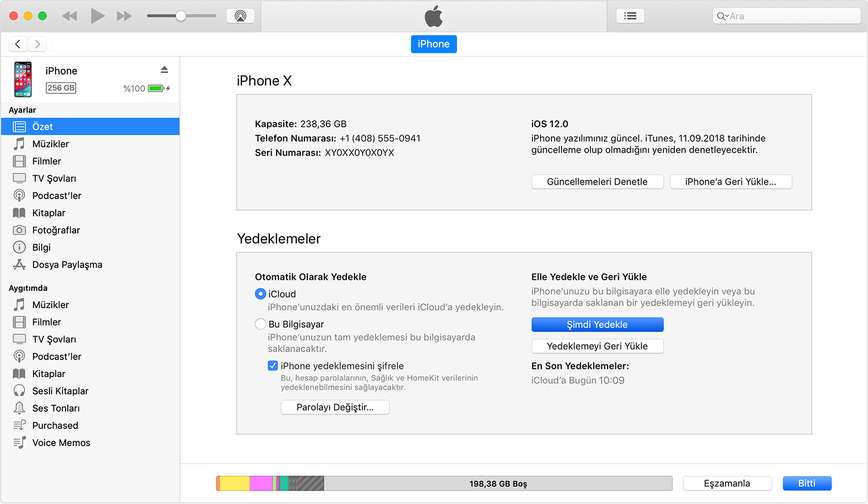Adjust the volume slider knob
868x504 pixels.
[181, 16]
